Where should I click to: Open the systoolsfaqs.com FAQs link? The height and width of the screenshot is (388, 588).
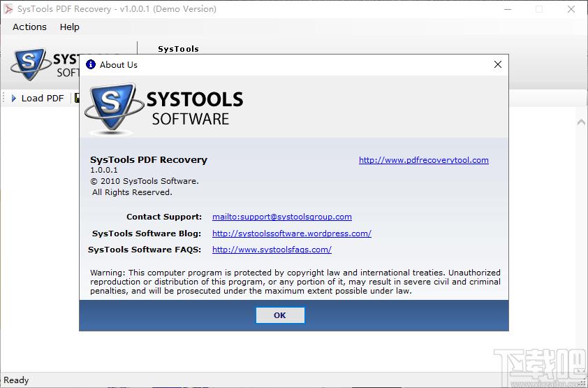click(x=272, y=250)
